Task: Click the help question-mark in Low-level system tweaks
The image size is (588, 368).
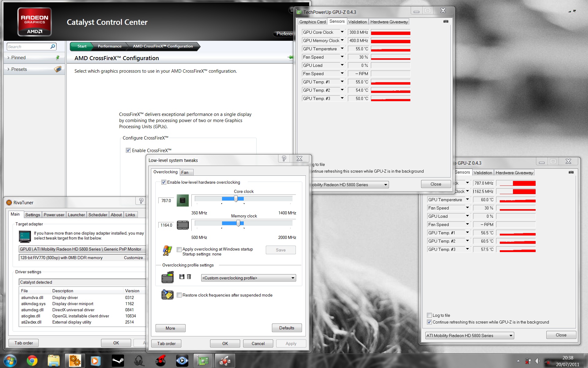Action: [284, 159]
